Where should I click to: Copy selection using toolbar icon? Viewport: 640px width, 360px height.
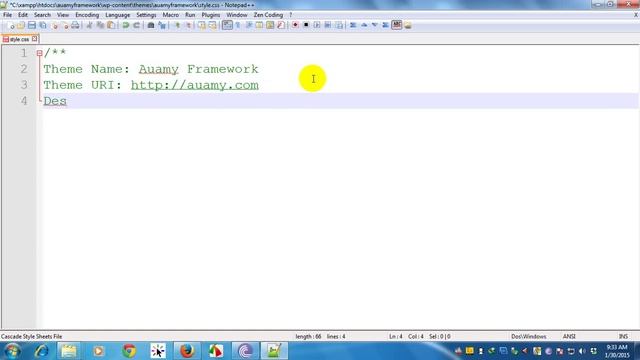click(x=100, y=25)
